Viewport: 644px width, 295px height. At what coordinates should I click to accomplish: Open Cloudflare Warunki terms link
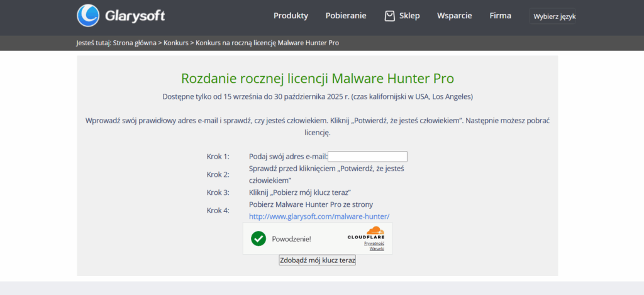pyautogui.click(x=377, y=248)
